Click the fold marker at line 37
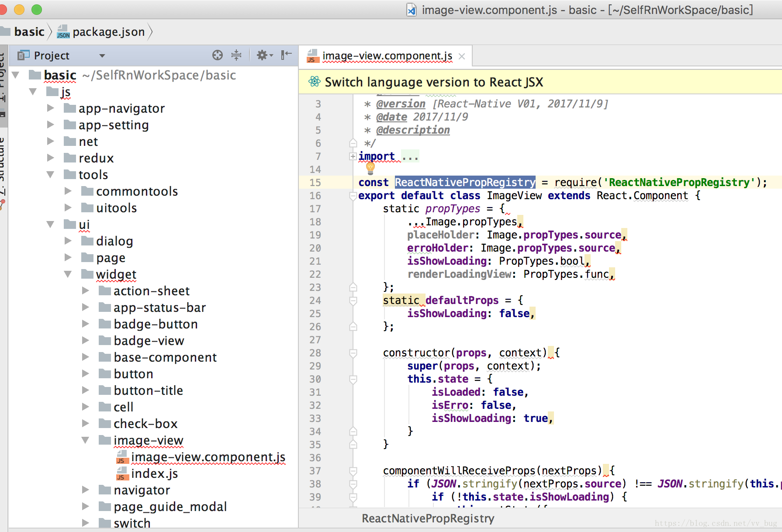782x532 pixels. 353,471
